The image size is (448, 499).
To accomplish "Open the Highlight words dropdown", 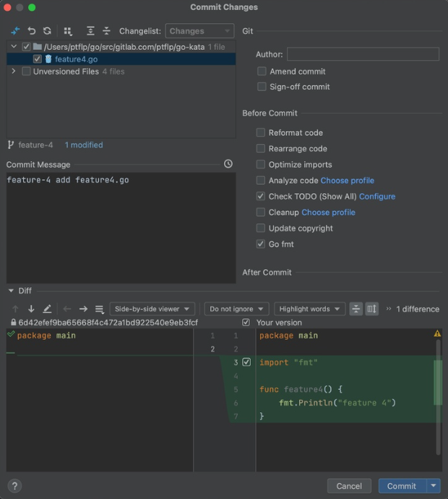I will click(x=308, y=309).
